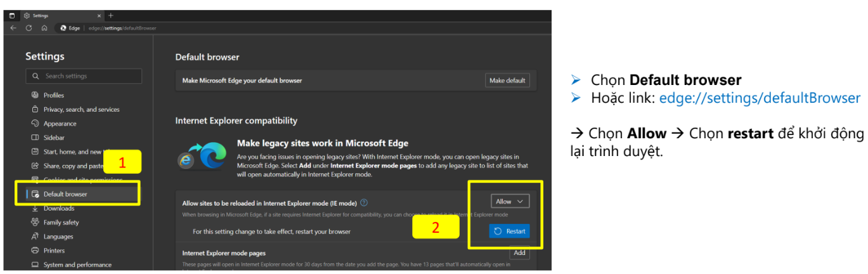This screenshot has height=274, width=868.
Task: Select Appearance in the settings menu
Action: pos(60,124)
